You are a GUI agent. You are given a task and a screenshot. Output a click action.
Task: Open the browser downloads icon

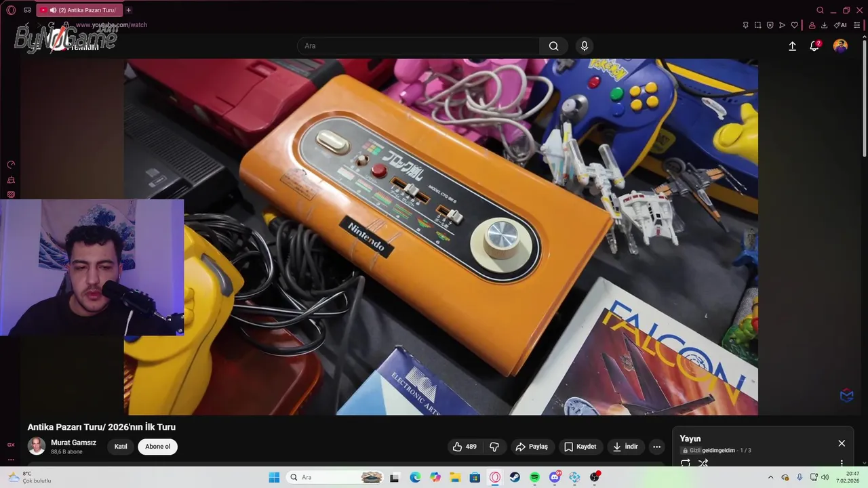(x=824, y=25)
